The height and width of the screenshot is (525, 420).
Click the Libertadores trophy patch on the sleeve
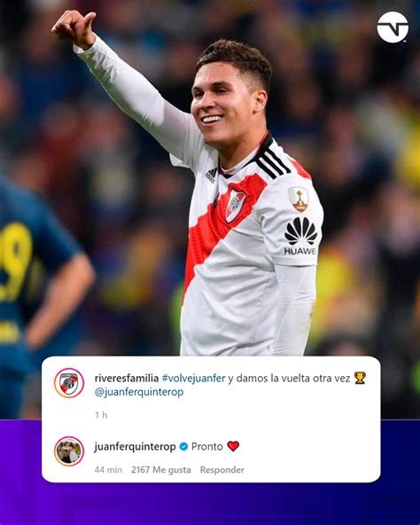(x=299, y=200)
